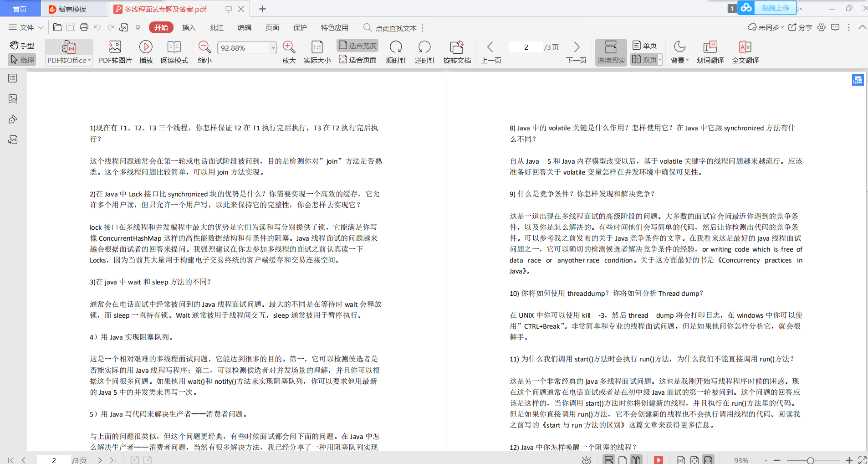Click the 放大 zoom in magnifier
This screenshot has height=464, width=868.
coord(289,52)
